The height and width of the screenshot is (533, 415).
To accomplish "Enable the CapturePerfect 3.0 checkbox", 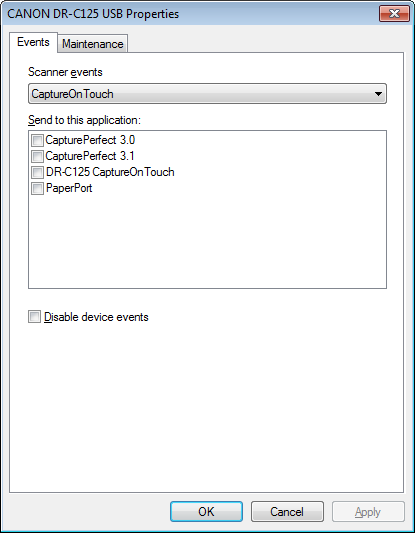I will pos(37,140).
